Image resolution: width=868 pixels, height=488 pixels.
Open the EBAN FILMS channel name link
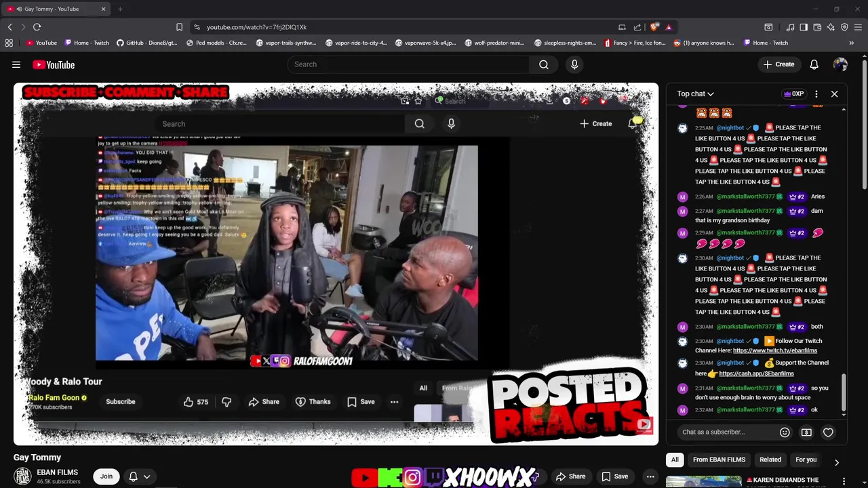tap(57, 472)
